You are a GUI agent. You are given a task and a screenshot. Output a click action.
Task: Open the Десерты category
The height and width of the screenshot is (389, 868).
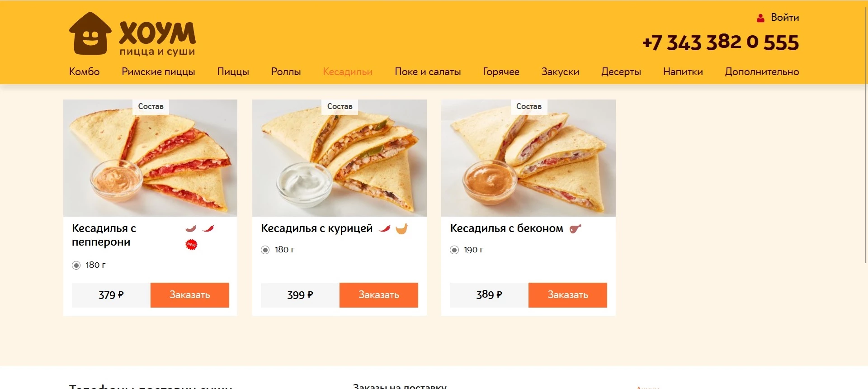coord(621,71)
